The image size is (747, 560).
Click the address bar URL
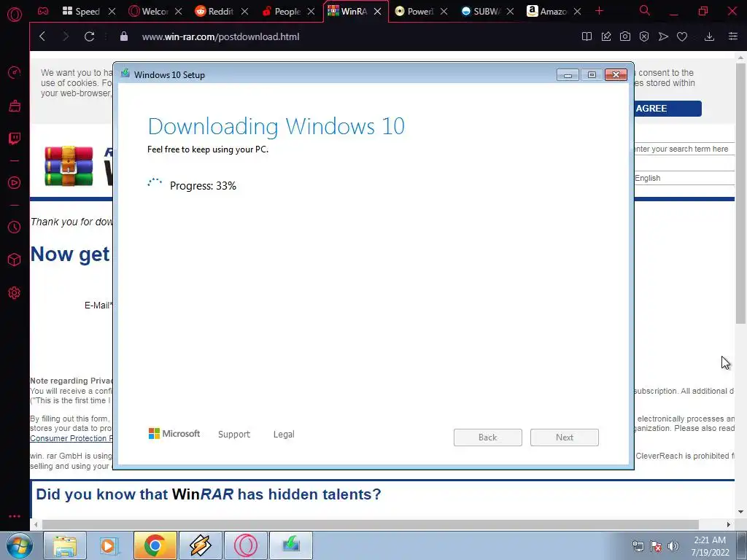pos(220,36)
